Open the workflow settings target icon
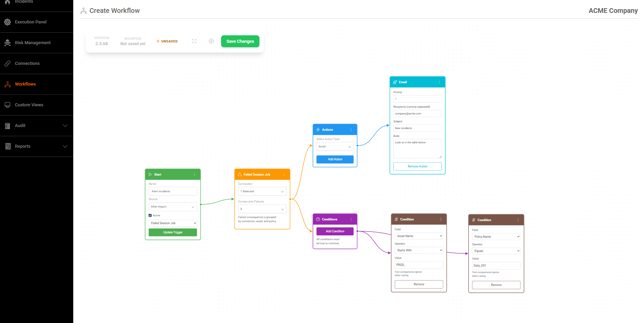644x323 pixels. pos(211,41)
